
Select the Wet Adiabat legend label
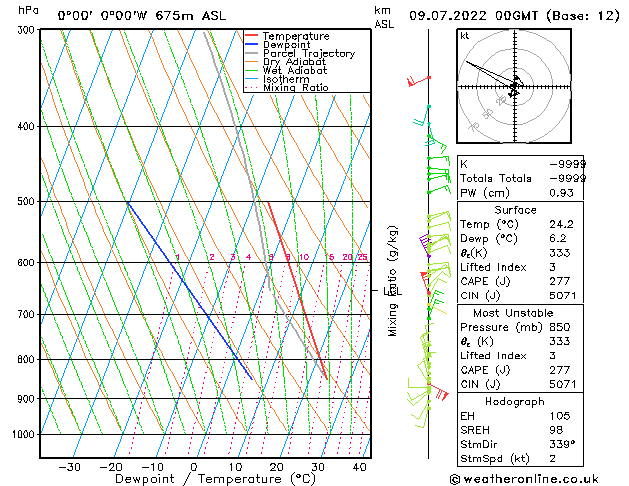[x=295, y=70]
